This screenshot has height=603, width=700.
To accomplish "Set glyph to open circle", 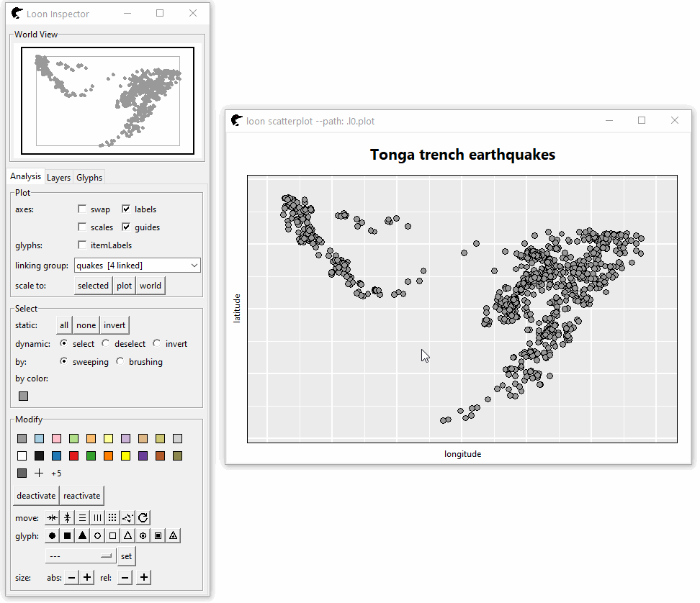I will click(97, 535).
